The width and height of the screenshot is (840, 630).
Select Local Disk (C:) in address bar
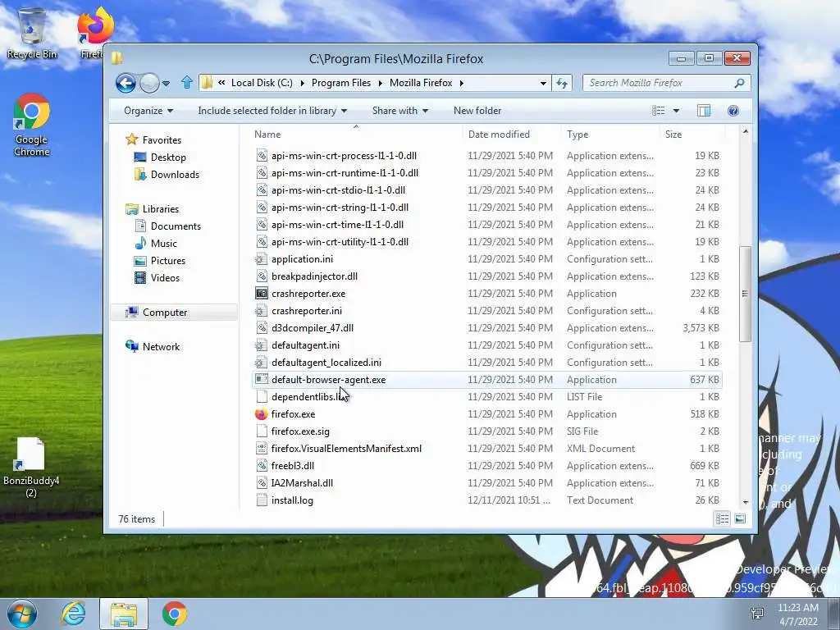262,83
